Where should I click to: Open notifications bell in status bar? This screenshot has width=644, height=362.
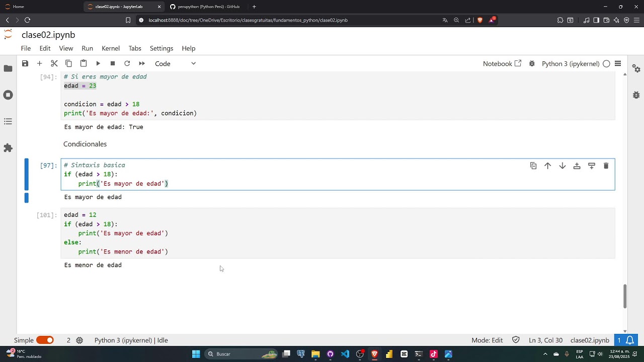(630, 340)
